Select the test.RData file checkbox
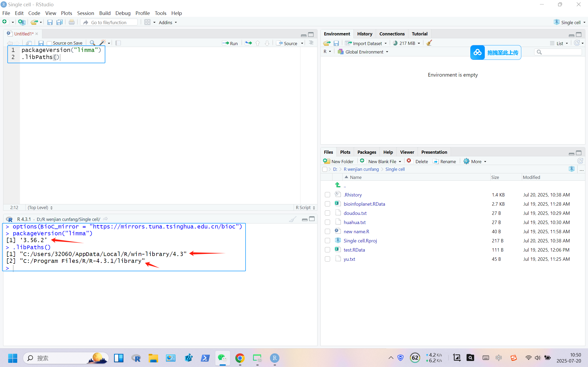This screenshot has height=367, width=588. pyautogui.click(x=327, y=250)
